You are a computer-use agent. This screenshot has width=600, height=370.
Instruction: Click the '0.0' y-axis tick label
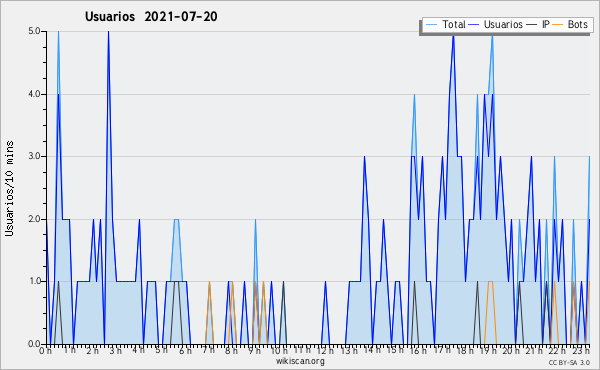tap(34, 344)
